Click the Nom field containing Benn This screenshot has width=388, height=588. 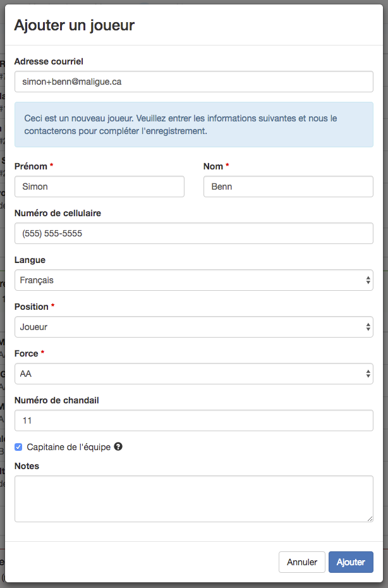(288, 187)
